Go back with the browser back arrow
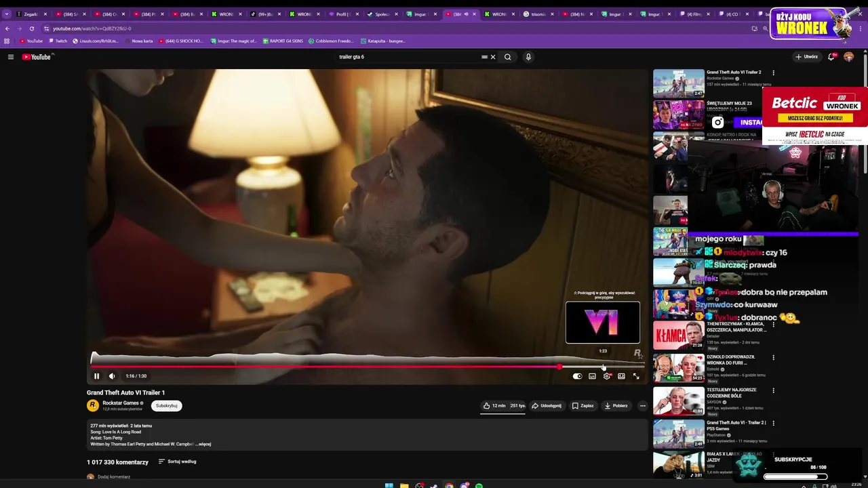This screenshot has height=488, width=868. point(7,28)
